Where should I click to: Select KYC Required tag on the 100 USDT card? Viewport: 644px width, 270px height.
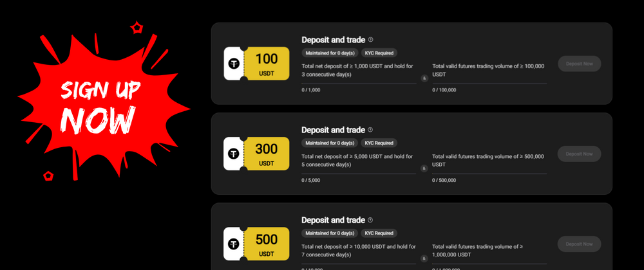379,53
